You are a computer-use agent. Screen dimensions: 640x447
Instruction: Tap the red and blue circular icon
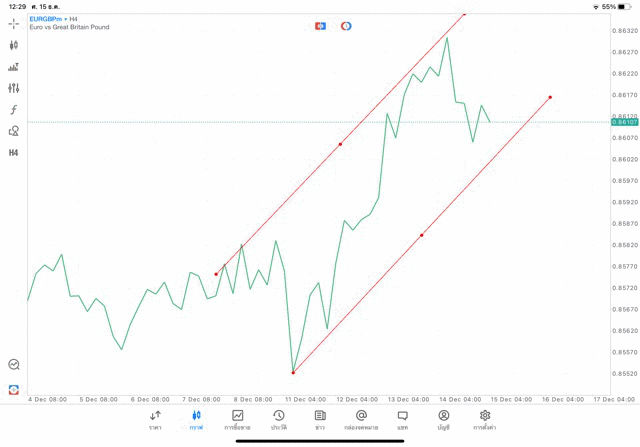[x=346, y=26]
